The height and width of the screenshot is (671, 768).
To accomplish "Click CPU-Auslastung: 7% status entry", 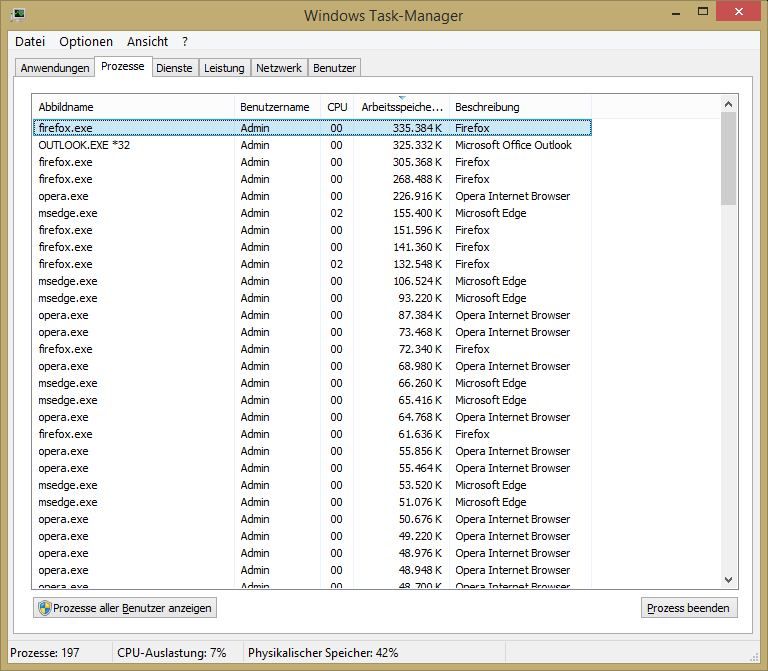I will [171, 653].
